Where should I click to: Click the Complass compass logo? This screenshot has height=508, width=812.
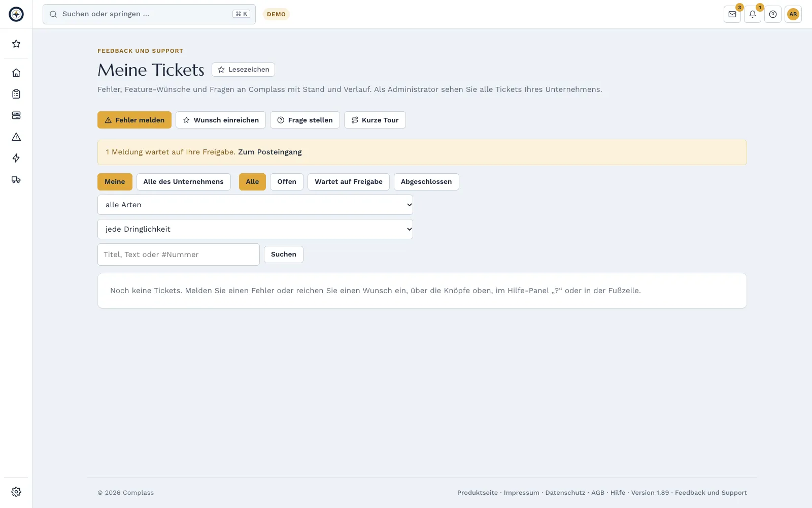point(16,14)
